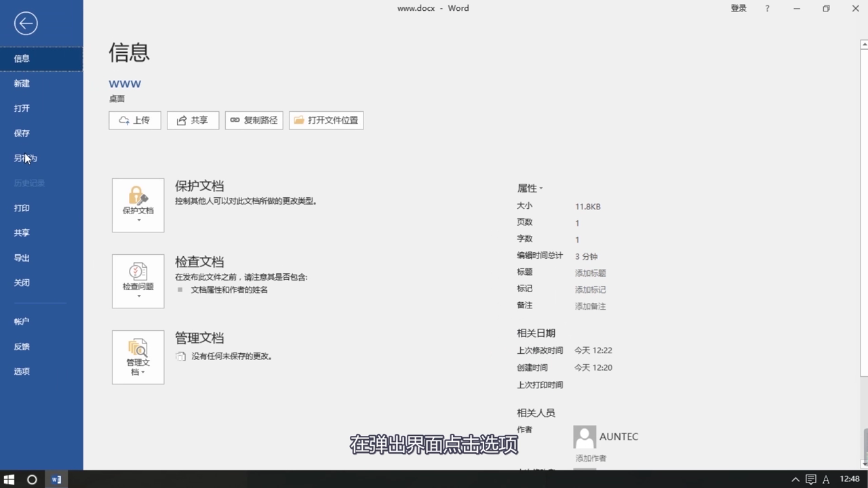Open the Protect Document (保护文档) lock icon button
Image resolution: width=868 pixels, height=488 pixels.
pos(138,205)
